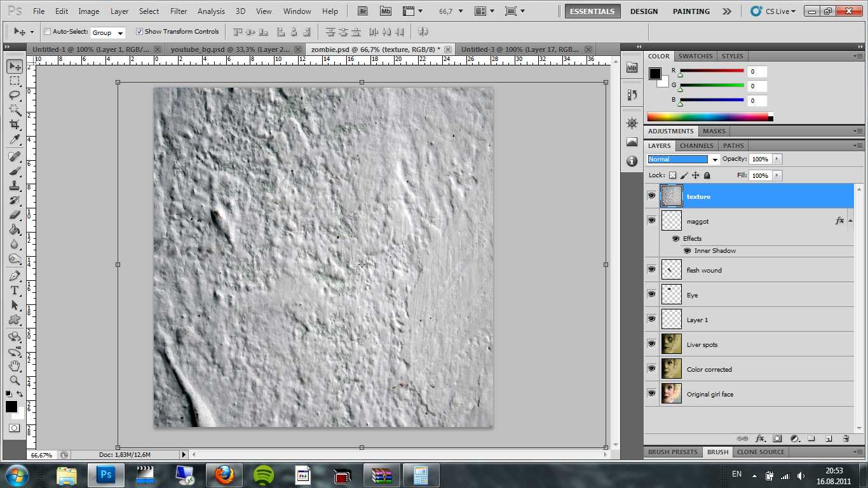The height and width of the screenshot is (488, 868).
Task: Select the Pen tool
Action: [x=15, y=276]
